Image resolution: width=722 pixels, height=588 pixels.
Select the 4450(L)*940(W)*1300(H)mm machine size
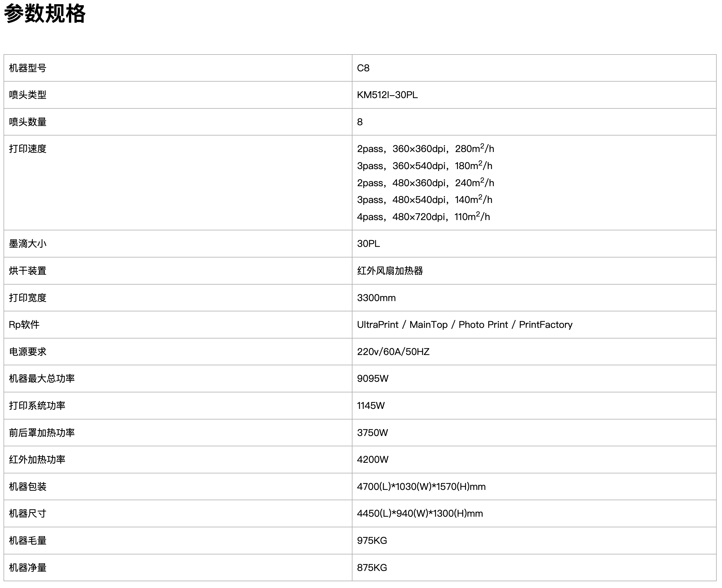420,513
